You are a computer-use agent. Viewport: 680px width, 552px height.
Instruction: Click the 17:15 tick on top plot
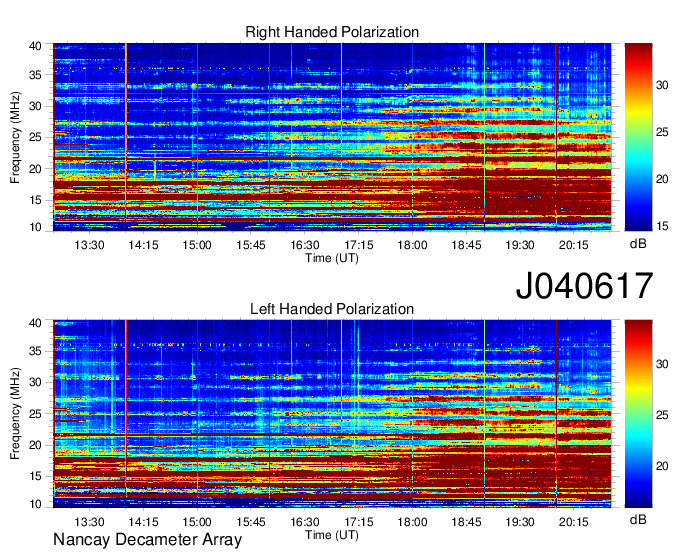359,245
